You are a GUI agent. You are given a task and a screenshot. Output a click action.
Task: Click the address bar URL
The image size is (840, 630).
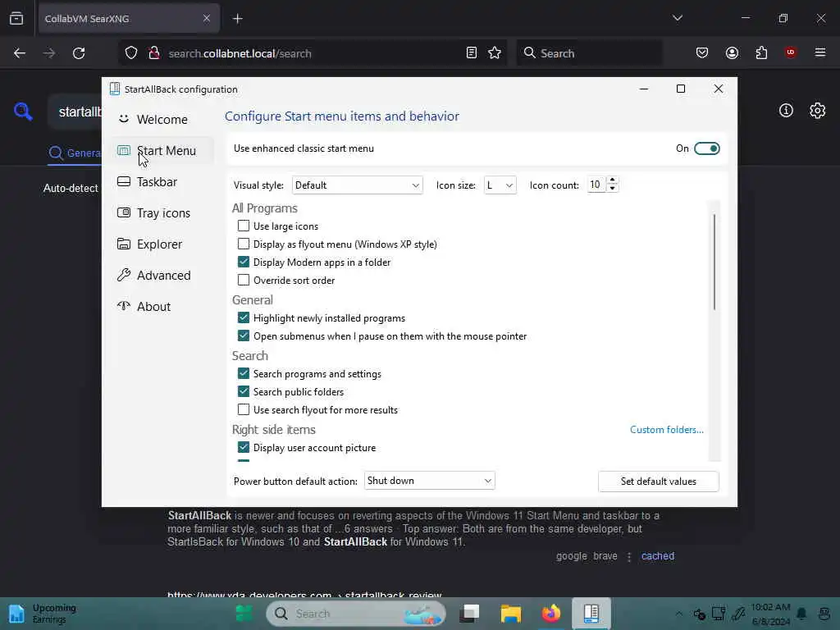click(240, 53)
